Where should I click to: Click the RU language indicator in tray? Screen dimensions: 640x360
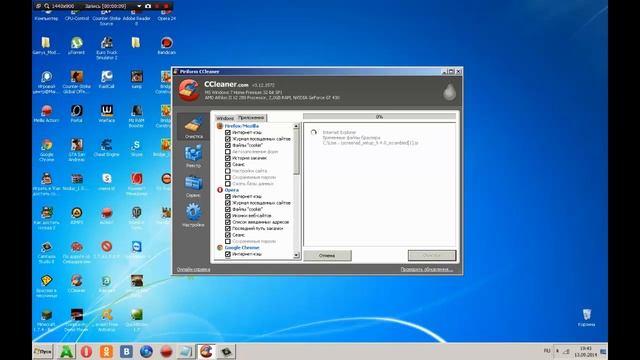tap(547, 351)
